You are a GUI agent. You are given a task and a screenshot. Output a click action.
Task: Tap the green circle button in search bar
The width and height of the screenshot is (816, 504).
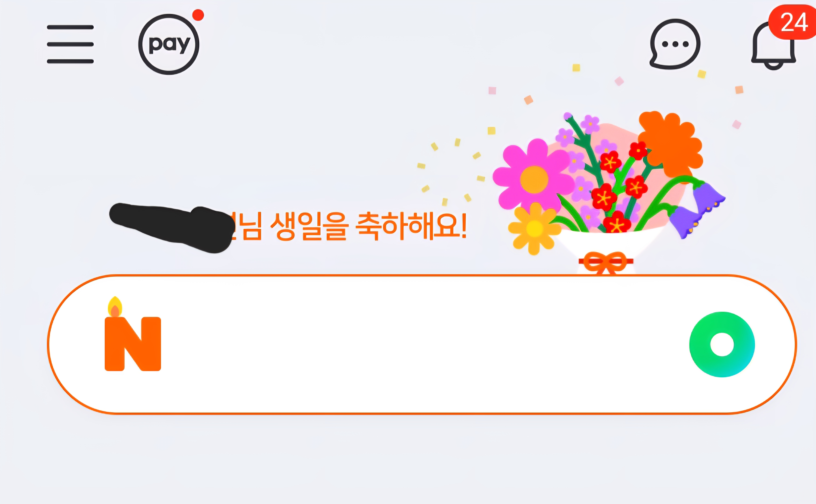tap(722, 345)
